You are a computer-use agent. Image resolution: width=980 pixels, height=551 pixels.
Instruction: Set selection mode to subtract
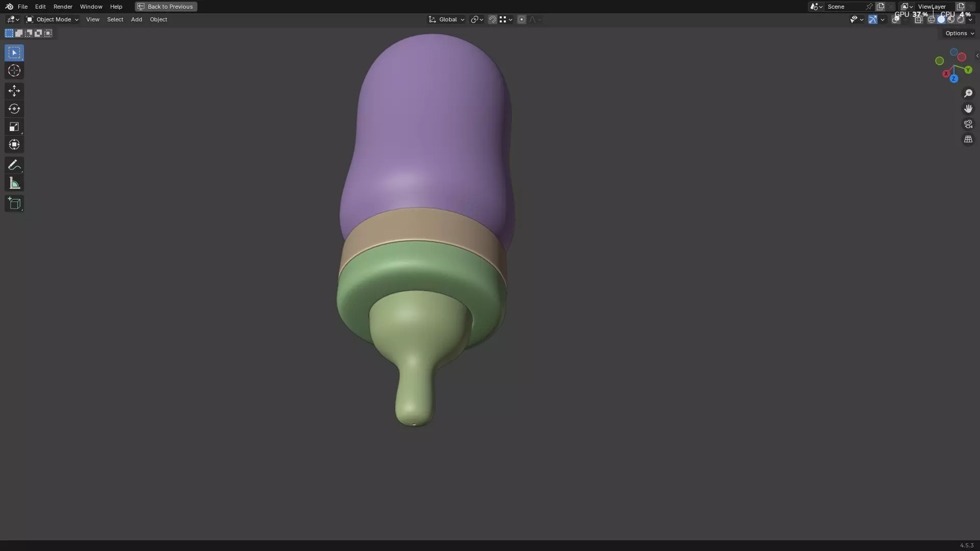[x=29, y=33]
